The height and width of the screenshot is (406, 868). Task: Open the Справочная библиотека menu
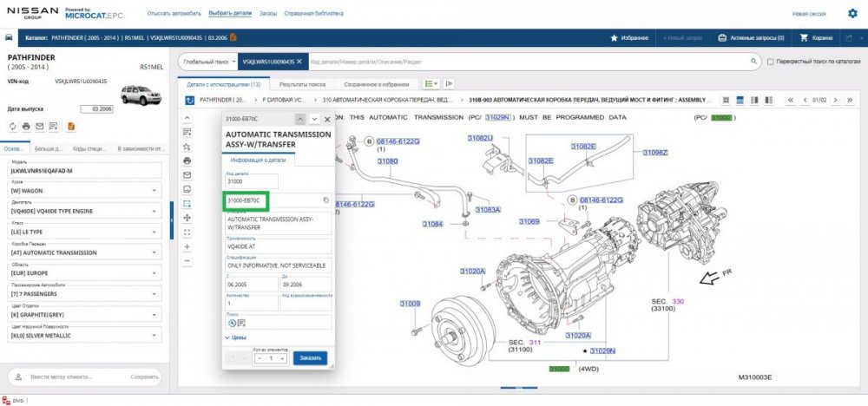tap(307, 14)
